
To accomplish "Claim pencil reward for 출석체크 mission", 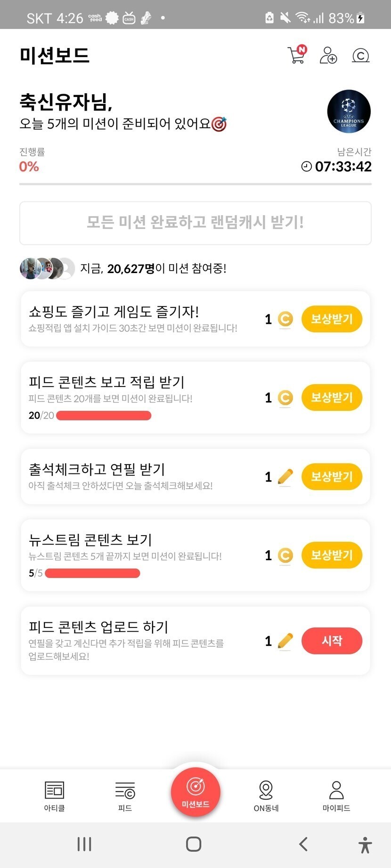I will 332,477.
